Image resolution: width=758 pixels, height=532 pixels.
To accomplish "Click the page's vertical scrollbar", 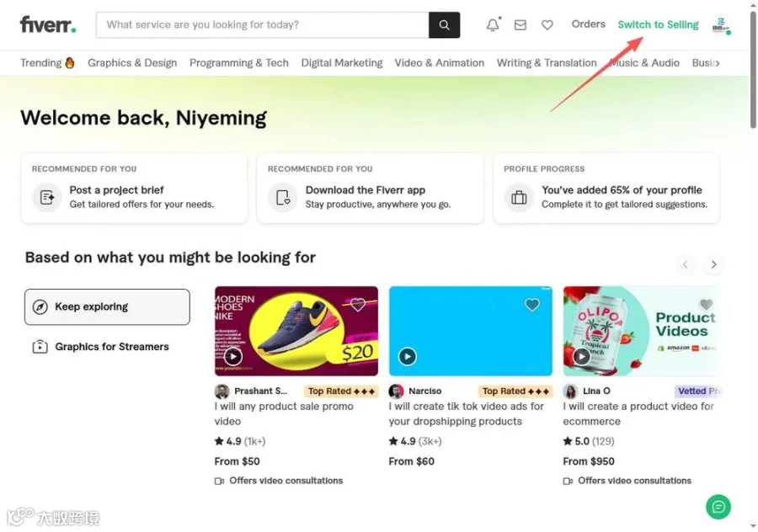I will pyautogui.click(x=753, y=71).
